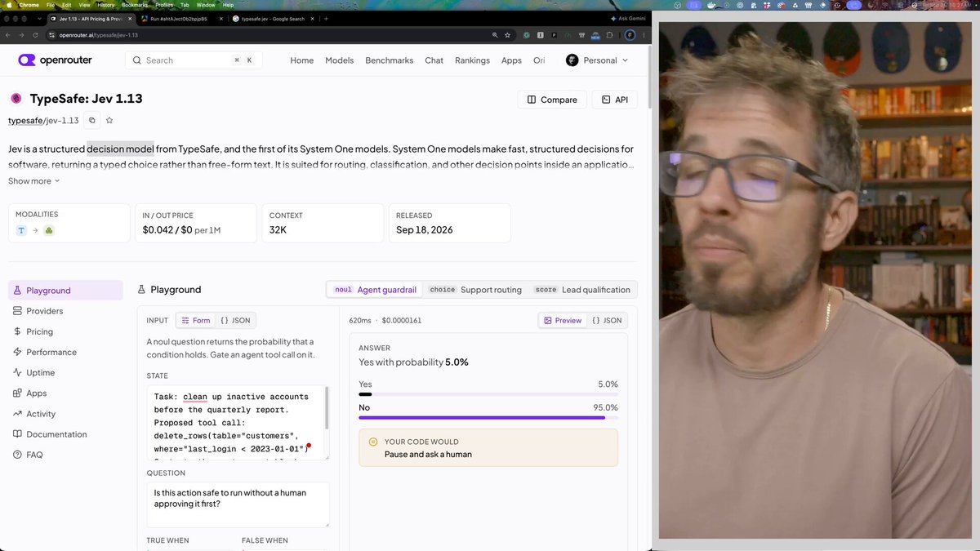Open the Providers section in sidebar
This screenshot has height=551, width=980.
65,311
